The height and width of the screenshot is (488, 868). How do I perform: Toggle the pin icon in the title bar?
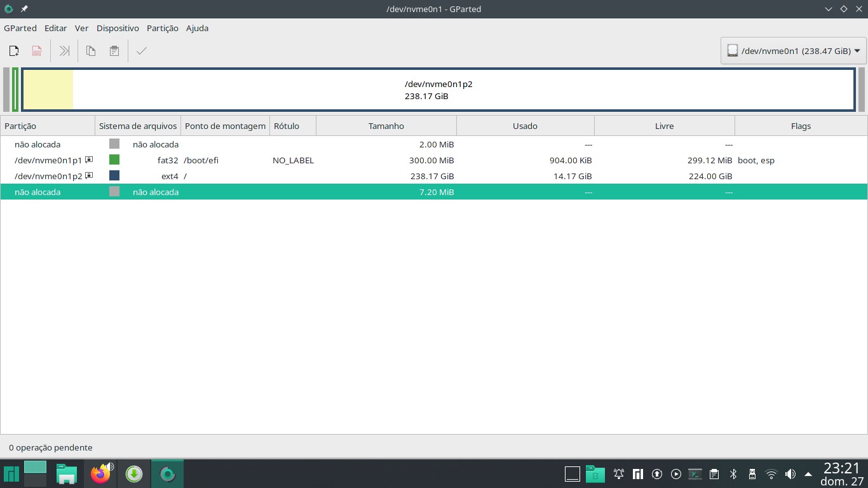24,9
